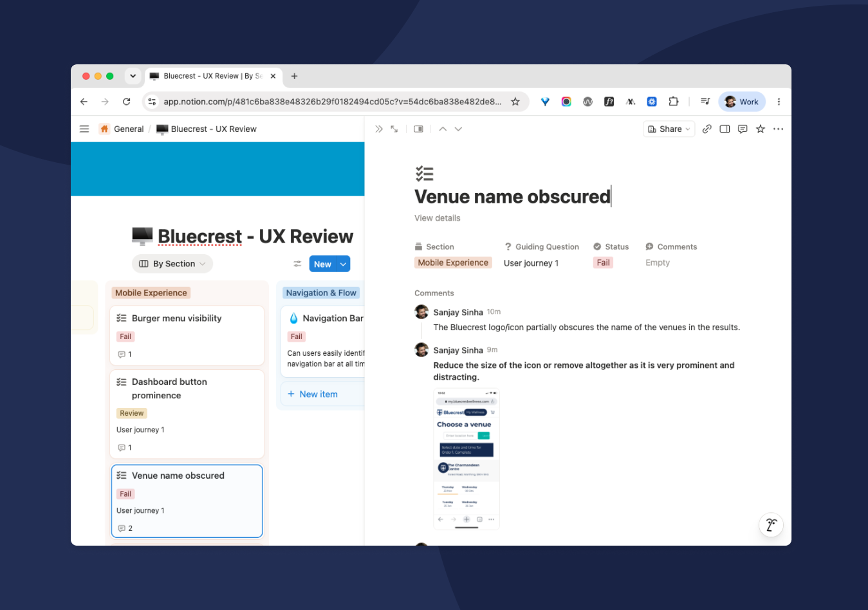Open the Work profile menu
Image resolution: width=868 pixels, height=610 pixels.
[742, 102]
